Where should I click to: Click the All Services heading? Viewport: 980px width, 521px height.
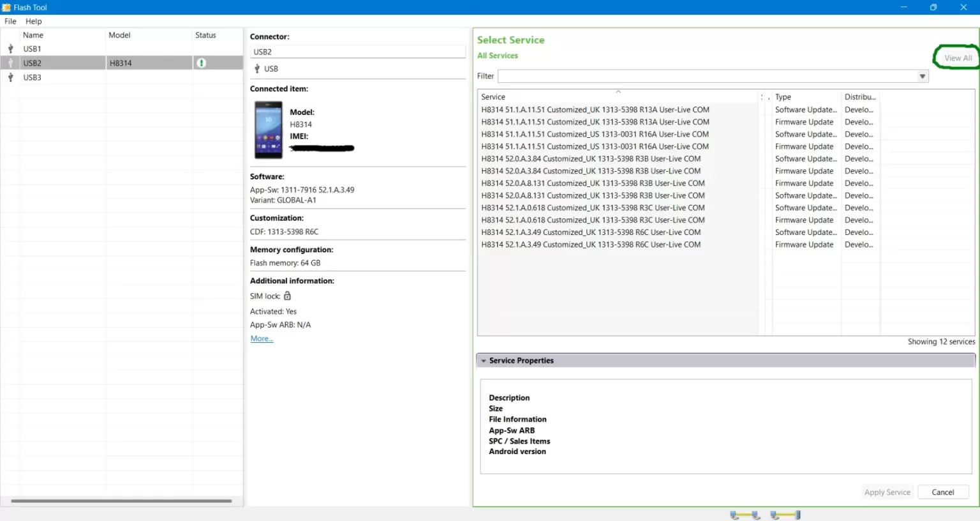click(498, 56)
